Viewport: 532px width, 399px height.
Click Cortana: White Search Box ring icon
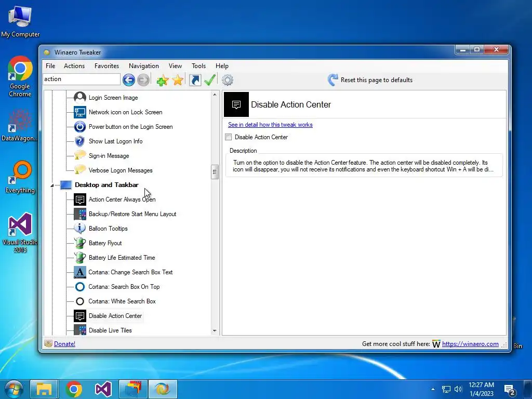click(80, 301)
